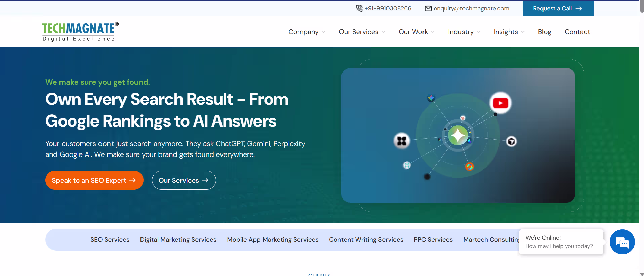Image resolution: width=644 pixels, height=276 pixels.
Task: Click the page scrollbar down arrow
Action: coord(642,274)
